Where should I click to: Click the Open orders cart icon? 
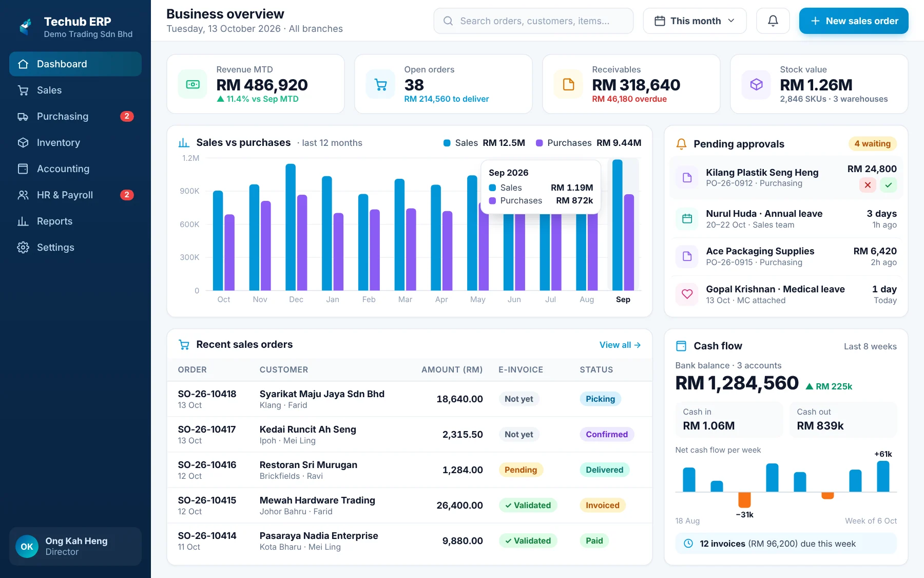(380, 84)
